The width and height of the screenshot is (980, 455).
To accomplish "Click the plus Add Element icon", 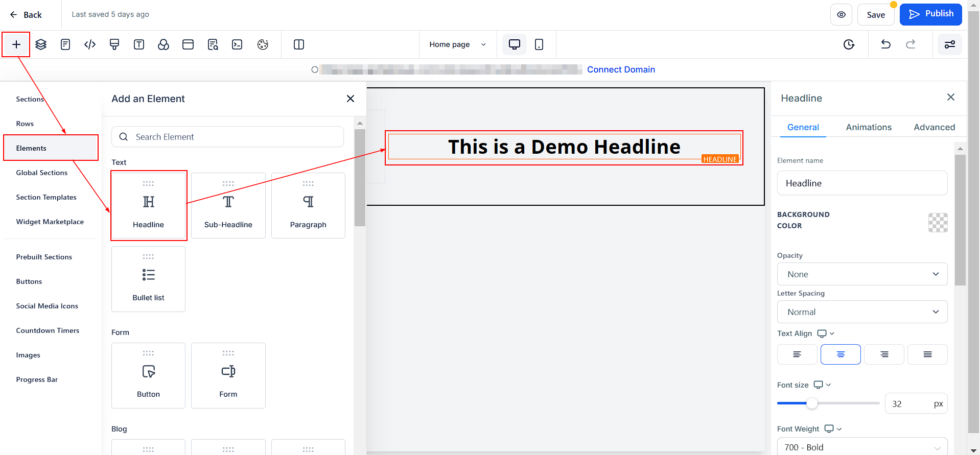I will (x=16, y=44).
